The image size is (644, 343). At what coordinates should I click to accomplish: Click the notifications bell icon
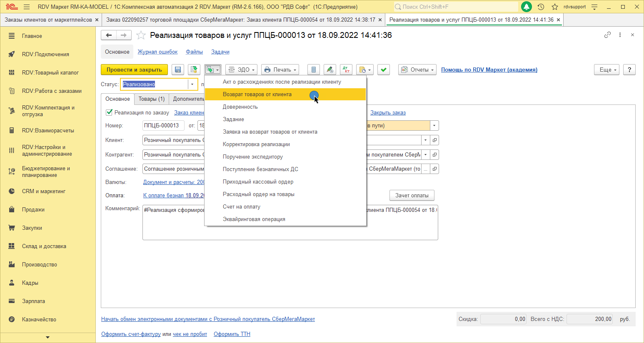(x=527, y=7)
